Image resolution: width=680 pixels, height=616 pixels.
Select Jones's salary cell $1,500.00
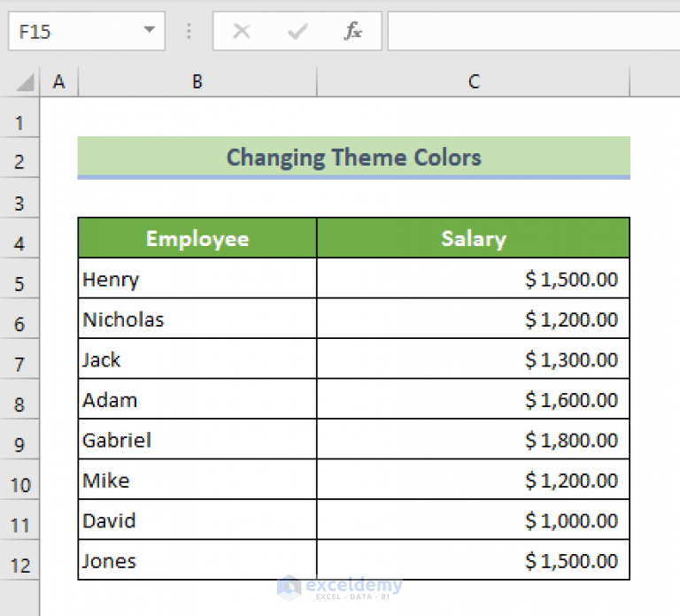click(473, 560)
